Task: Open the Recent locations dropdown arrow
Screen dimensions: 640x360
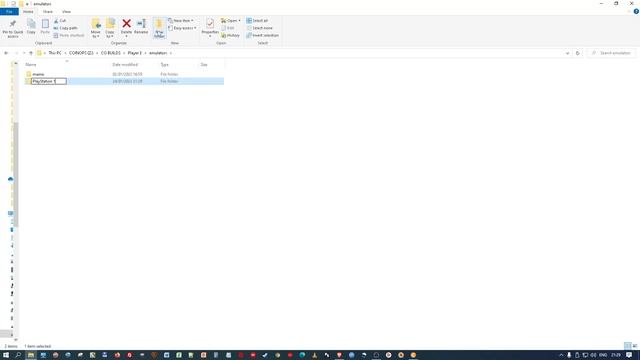Action: 24,53
